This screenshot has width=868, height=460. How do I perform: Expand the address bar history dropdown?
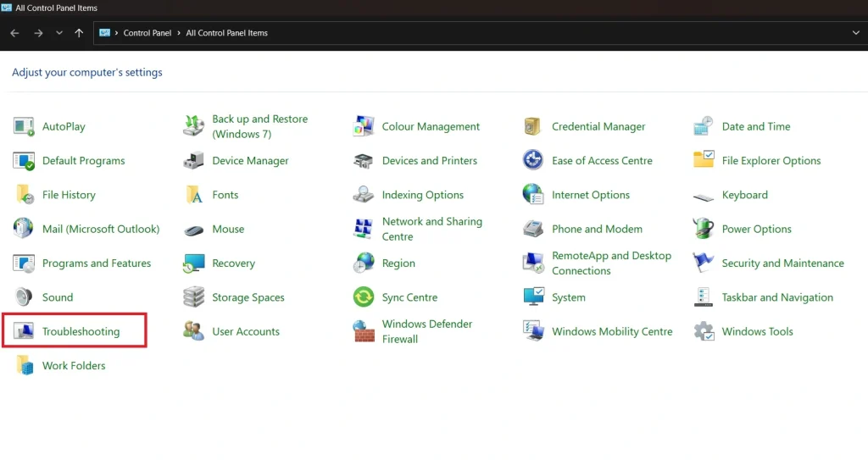[856, 33]
